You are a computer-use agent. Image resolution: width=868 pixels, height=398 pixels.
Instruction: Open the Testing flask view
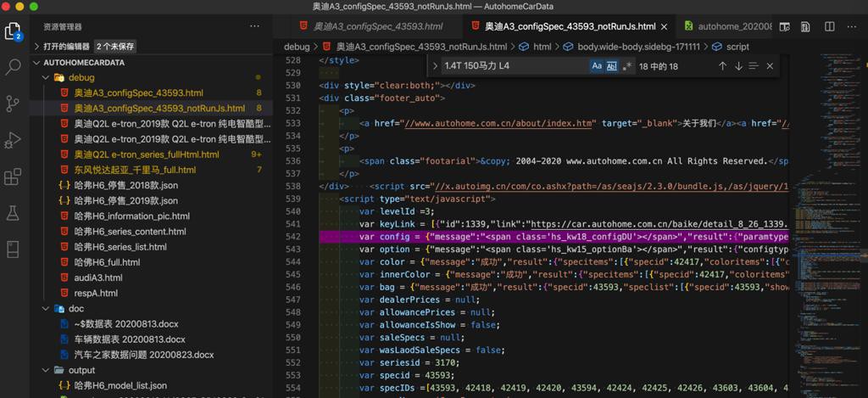(13, 213)
